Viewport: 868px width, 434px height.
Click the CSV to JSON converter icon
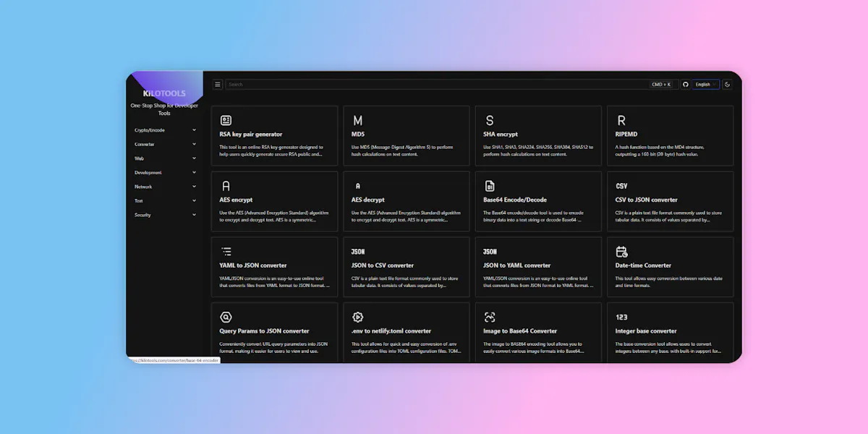pyautogui.click(x=622, y=186)
